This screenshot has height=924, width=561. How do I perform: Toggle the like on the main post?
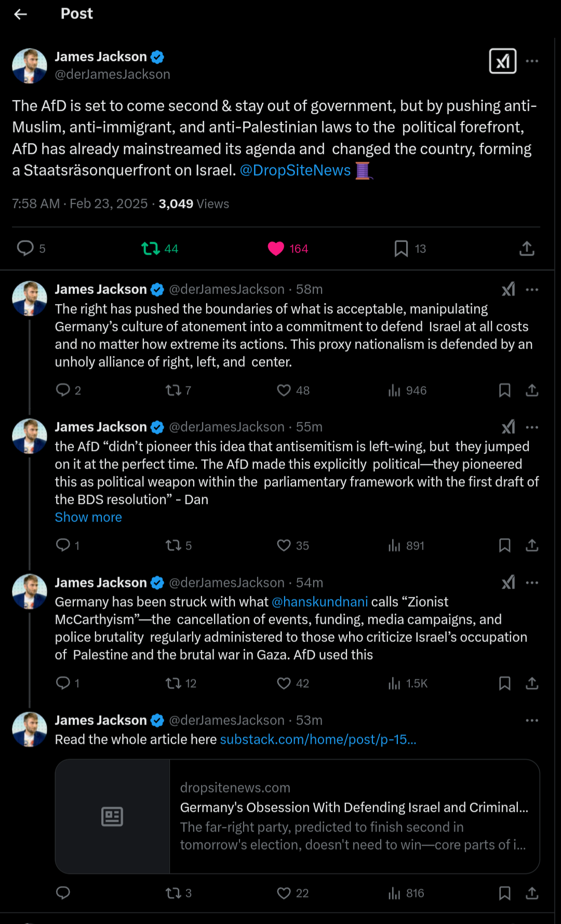coord(276,249)
